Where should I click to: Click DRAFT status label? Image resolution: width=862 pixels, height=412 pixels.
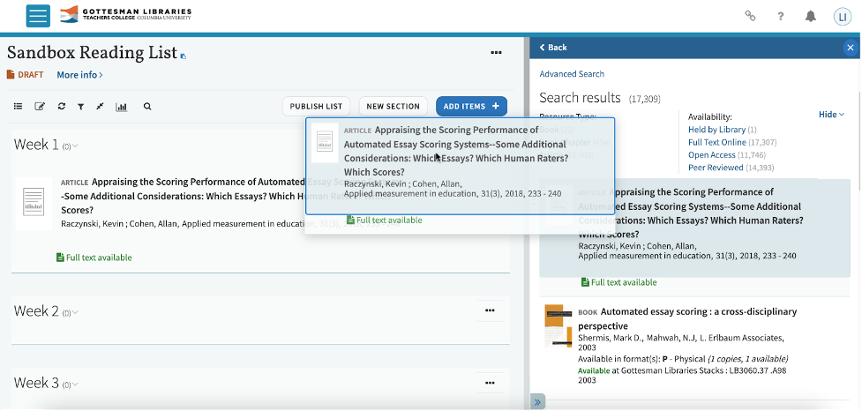(25, 75)
